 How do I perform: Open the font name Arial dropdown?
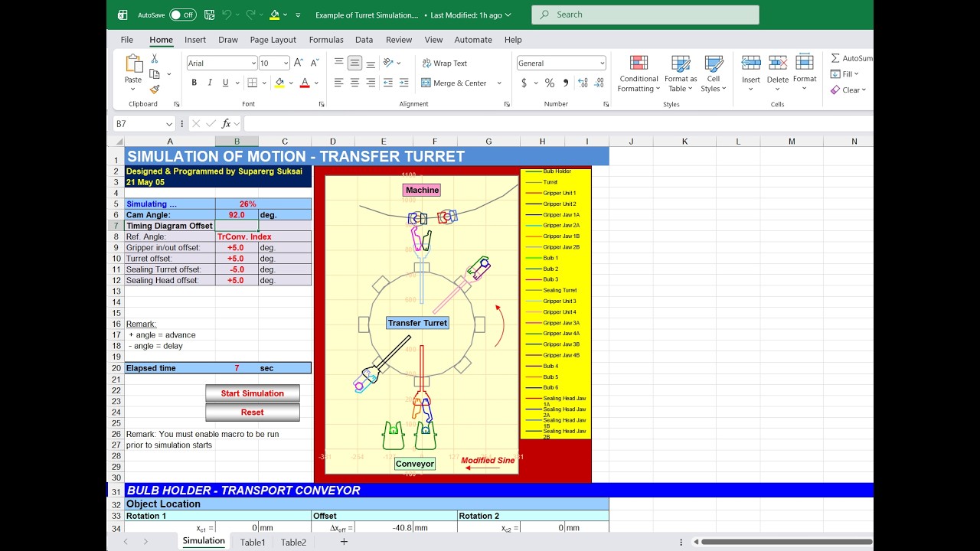(x=253, y=63)
